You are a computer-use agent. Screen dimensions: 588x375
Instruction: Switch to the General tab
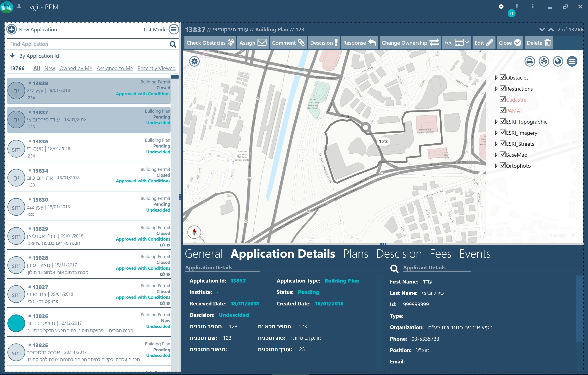click(204, 254)
